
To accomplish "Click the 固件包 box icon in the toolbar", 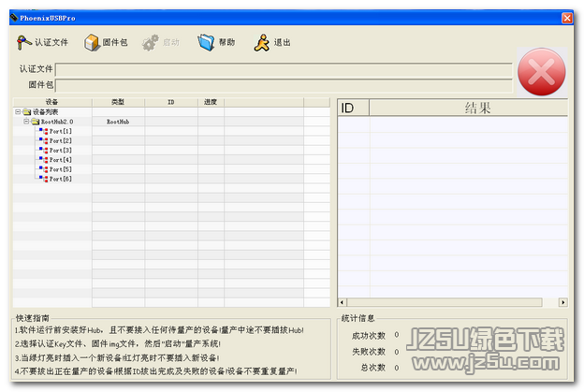I will click(92, 42).
